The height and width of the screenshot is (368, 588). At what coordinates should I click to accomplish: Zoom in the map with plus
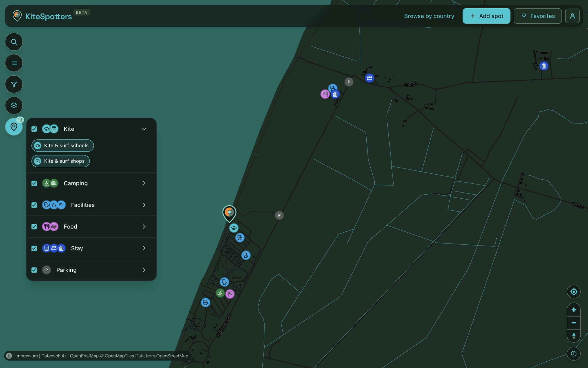tap(574, 310)
